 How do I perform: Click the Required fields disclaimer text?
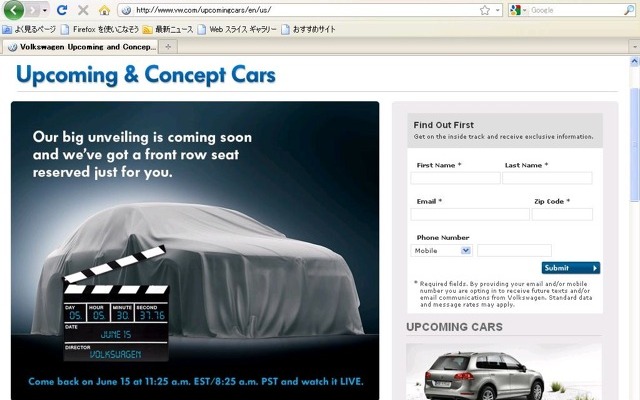(x=503, y=294)
